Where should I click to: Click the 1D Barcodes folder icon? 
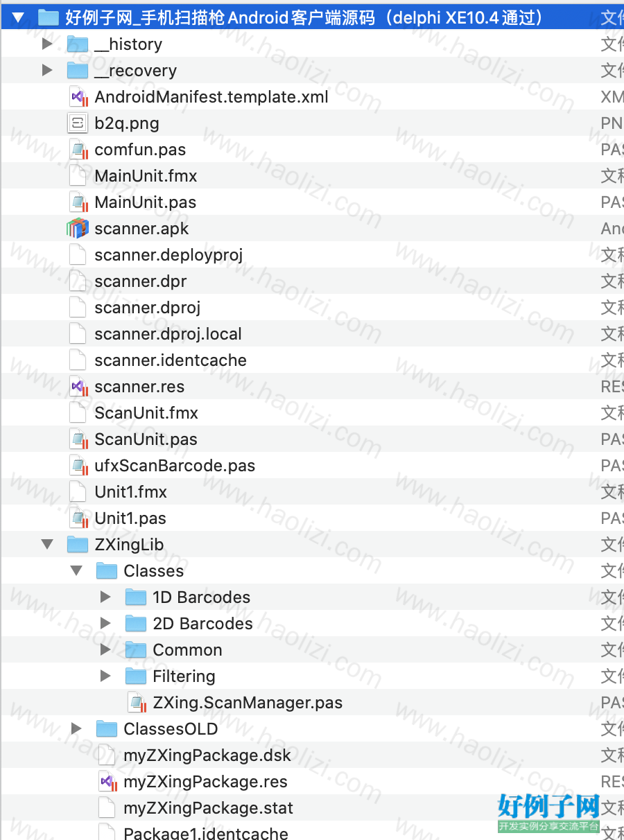(x=136, y=597)
